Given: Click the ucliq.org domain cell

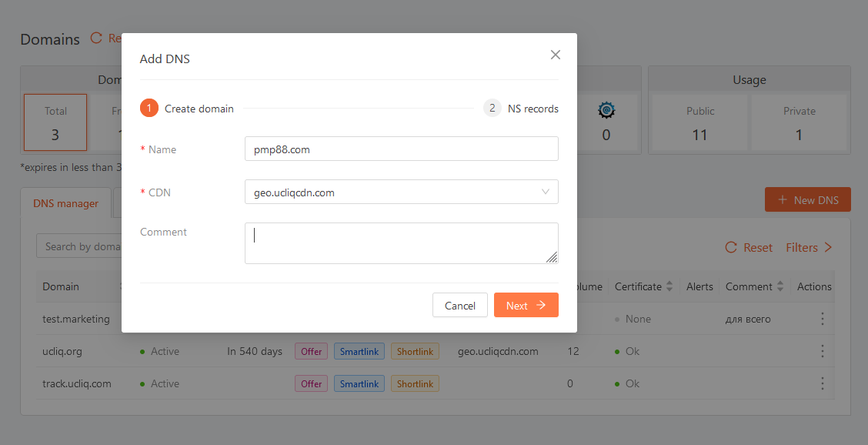Looking at the screenshot, I should [x=62, y=351].
